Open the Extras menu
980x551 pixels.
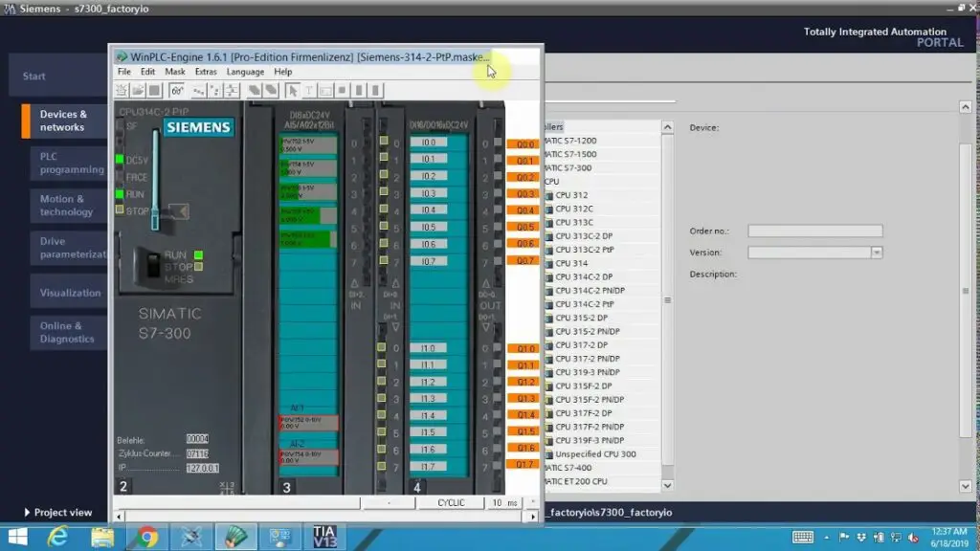click(206, 72)
